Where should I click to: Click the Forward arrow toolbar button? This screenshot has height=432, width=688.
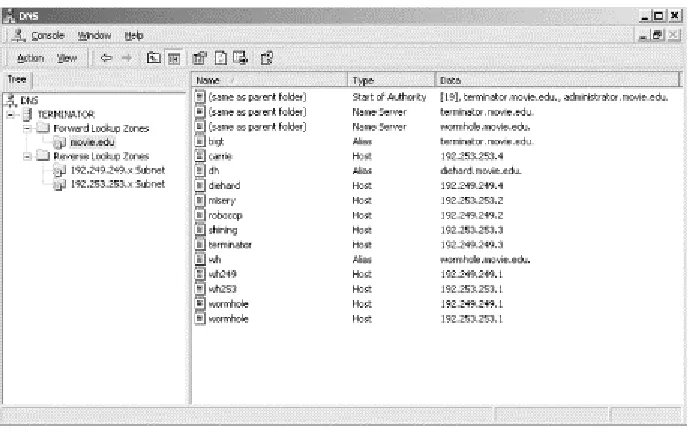[126, 58]
